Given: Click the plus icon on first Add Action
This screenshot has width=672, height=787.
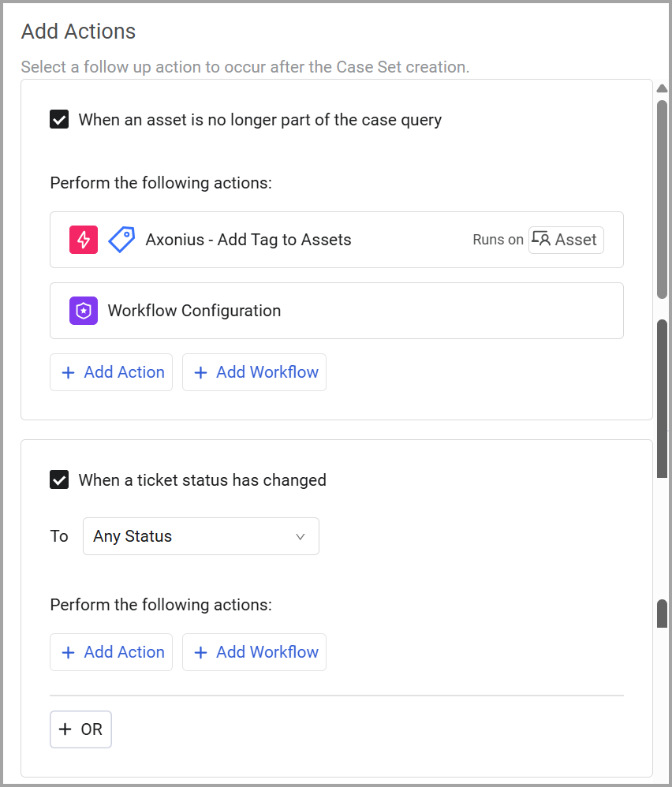Looking at the screenshot, I should (69, 373).
